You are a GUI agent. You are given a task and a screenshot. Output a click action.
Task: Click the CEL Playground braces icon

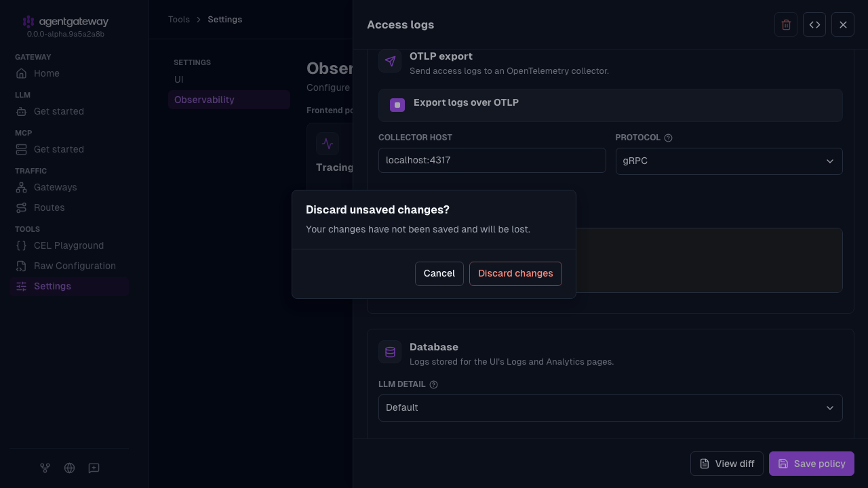click(22, 245)
